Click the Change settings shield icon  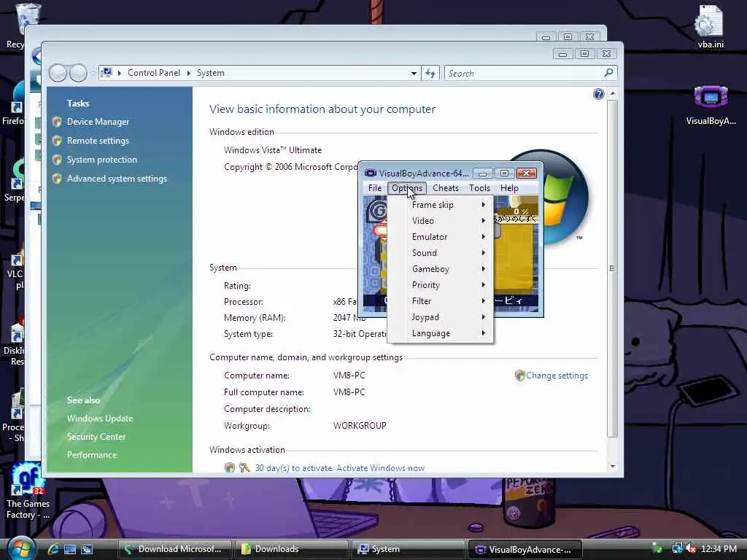point(519,376)
